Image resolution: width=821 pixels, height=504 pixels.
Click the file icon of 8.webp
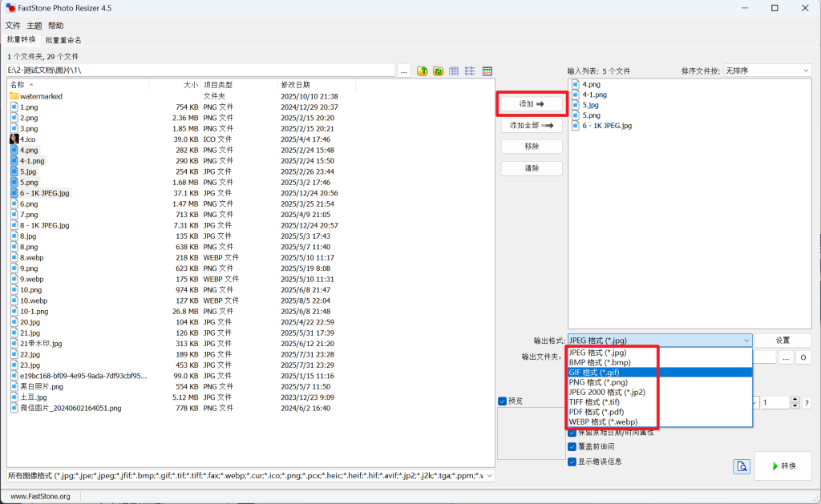14,257
